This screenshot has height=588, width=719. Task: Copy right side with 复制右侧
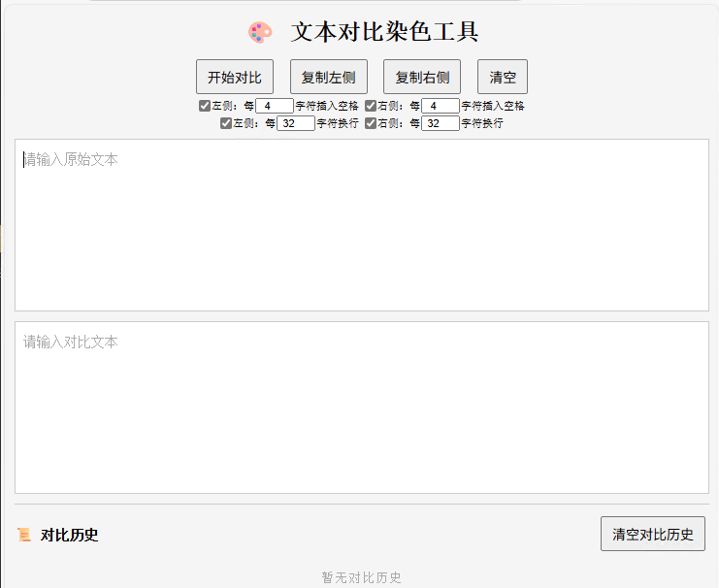[422, 77]
